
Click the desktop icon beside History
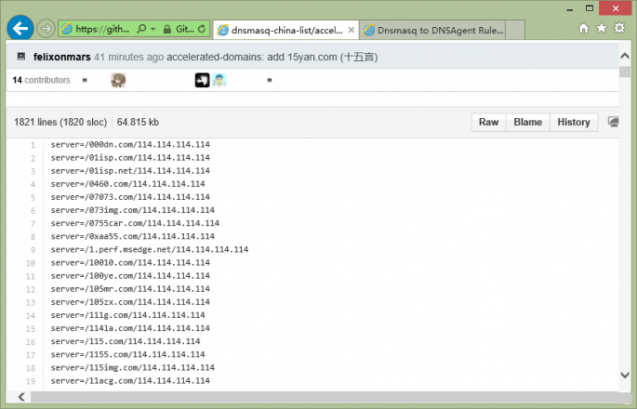[613, 122]
